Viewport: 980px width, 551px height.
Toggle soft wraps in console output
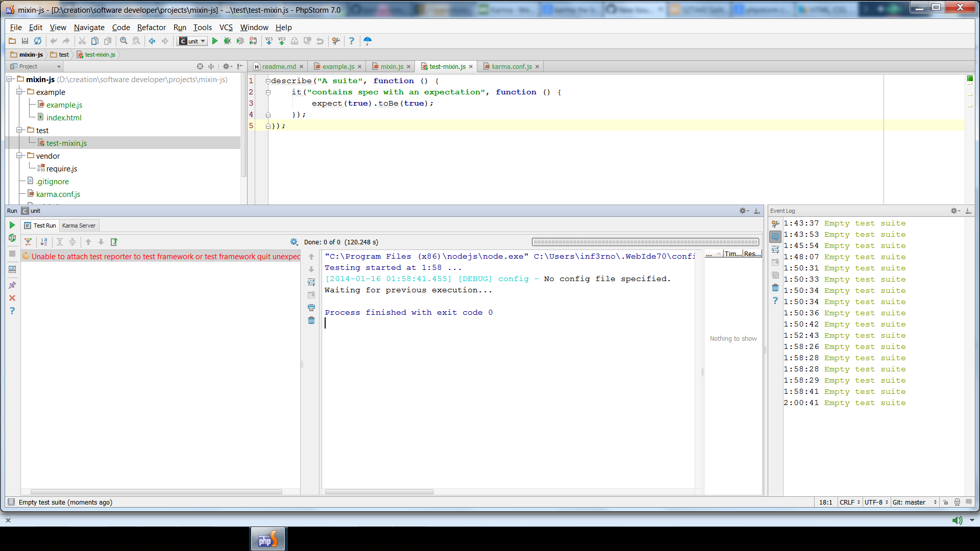(311, 282)
